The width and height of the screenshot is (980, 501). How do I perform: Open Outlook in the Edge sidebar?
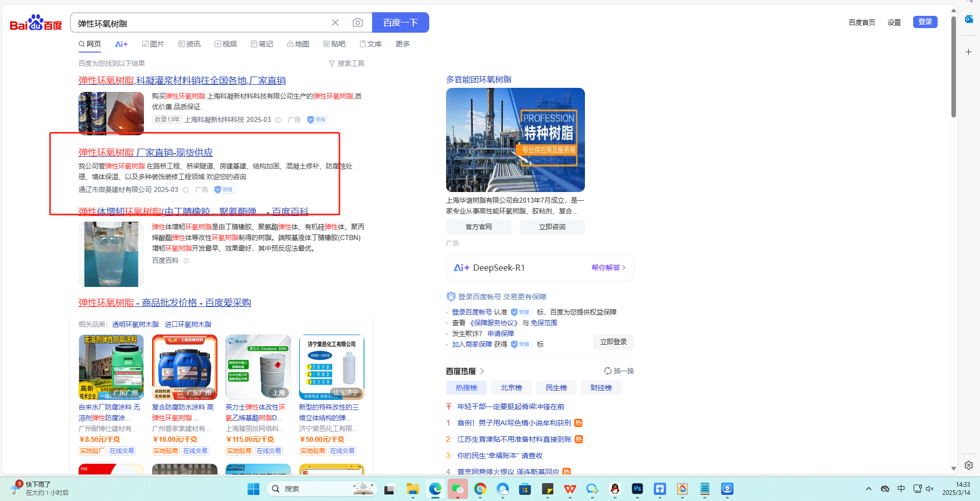pos(968,19)
